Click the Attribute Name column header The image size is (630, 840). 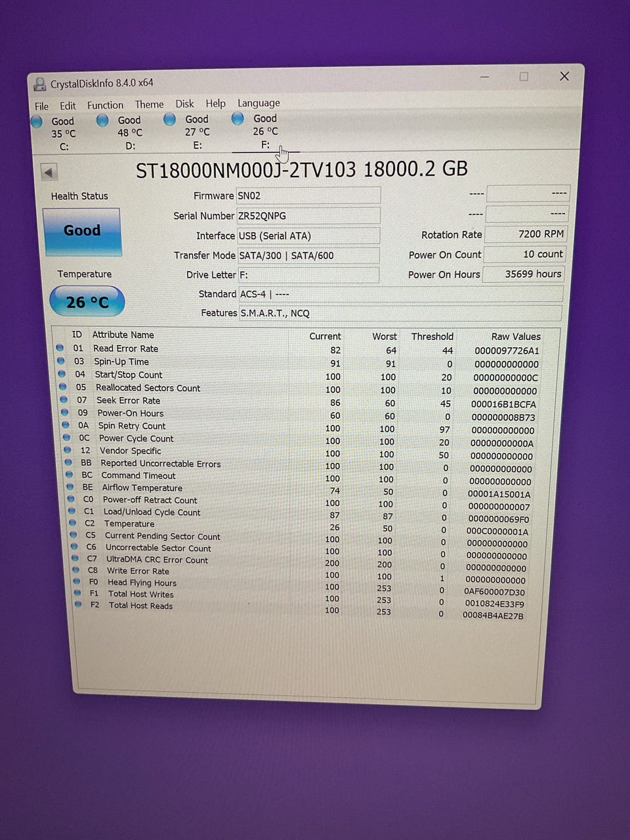(x=123, y=335)
